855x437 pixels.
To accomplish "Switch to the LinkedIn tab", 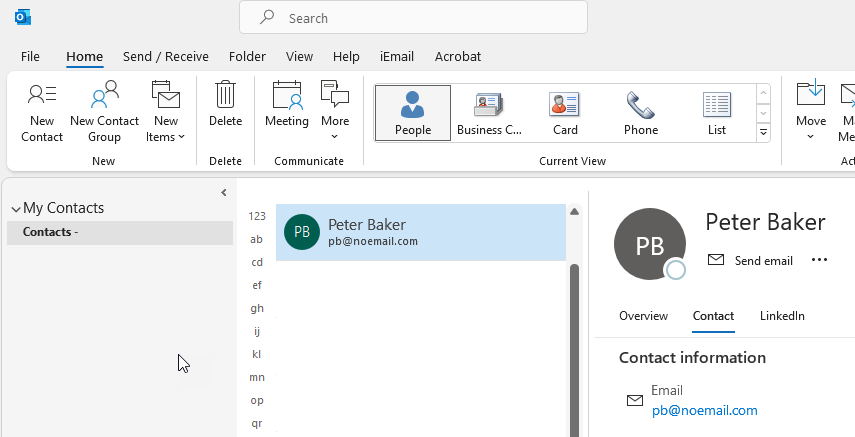I will click(782, 316).
